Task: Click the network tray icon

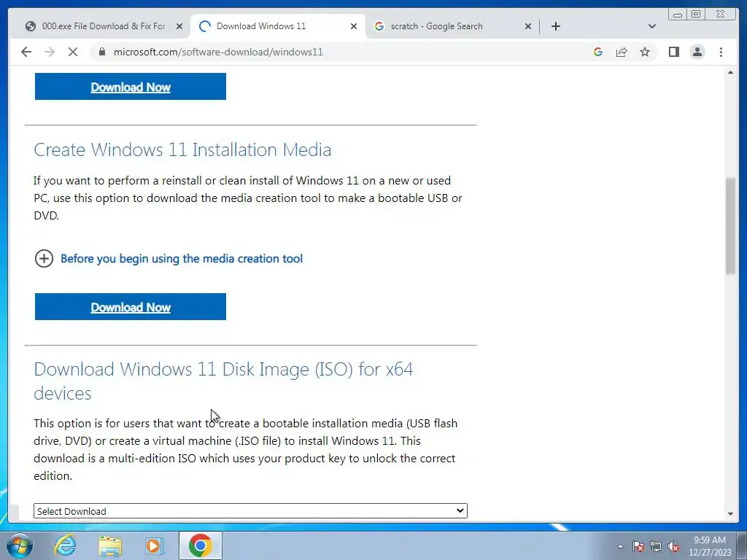Action: (656, 546)
